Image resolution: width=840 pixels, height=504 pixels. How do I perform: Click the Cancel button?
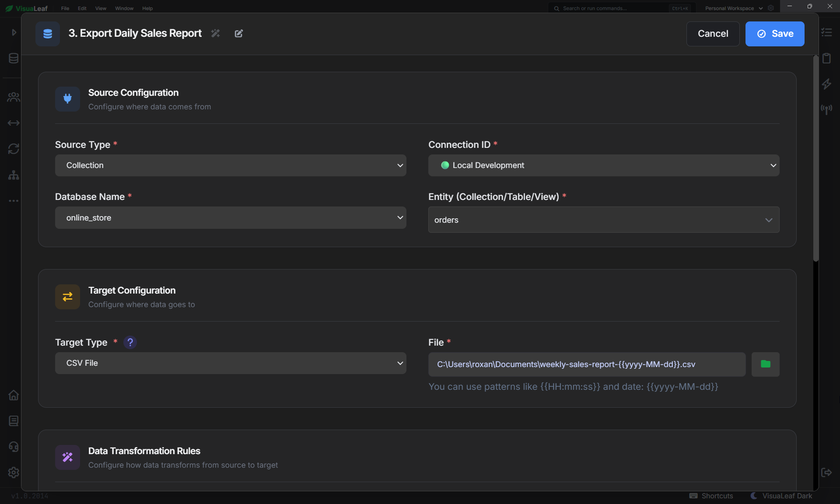(x=713, y=34)
